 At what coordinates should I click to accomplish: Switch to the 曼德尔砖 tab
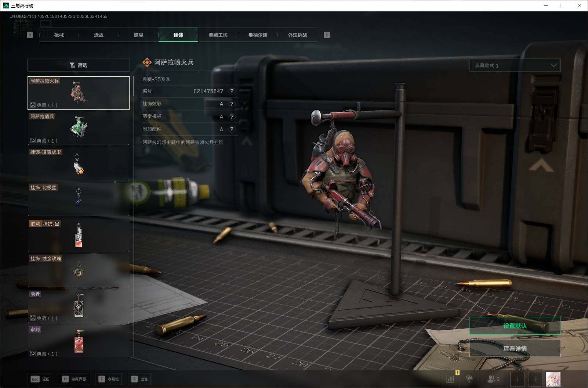pyautogui.click(x=258, y=35)
